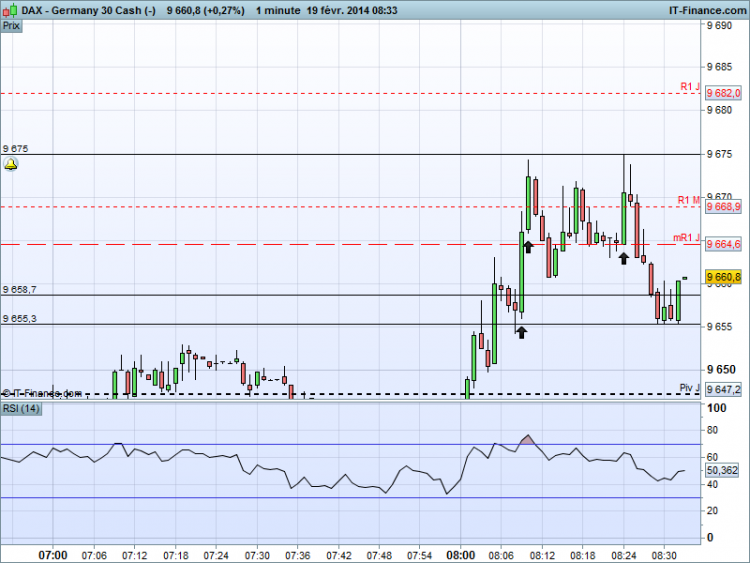
Task: Click the red shaded RSI overbought peak
Action: tap(528, 440)
